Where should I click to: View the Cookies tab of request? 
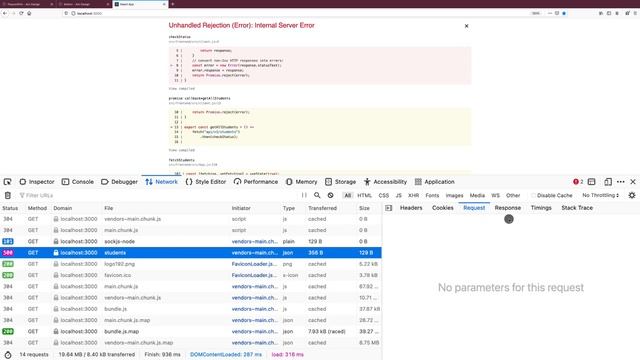pyautogui.click(x=443, y=208)
